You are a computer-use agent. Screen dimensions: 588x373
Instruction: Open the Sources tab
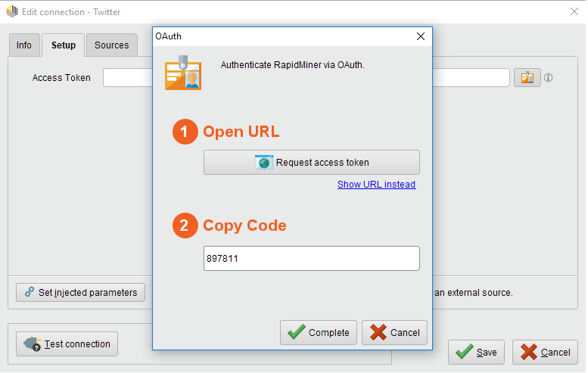tap(111, 45)
